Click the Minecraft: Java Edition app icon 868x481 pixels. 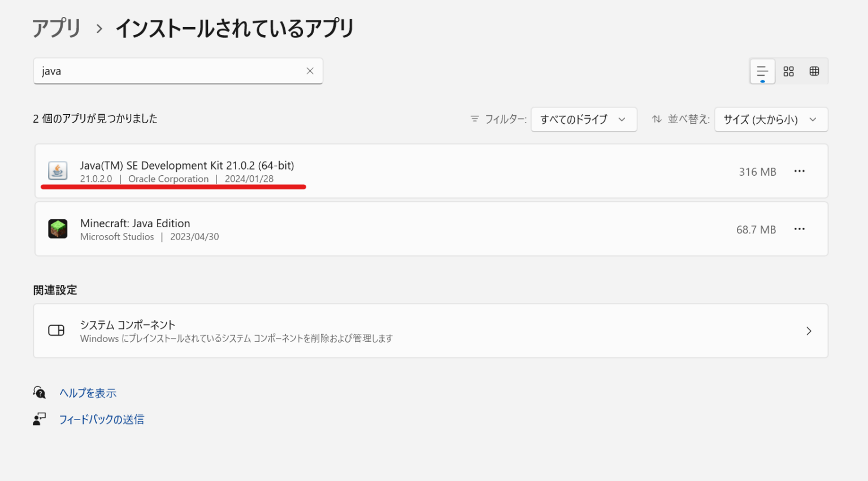[57, 228]
